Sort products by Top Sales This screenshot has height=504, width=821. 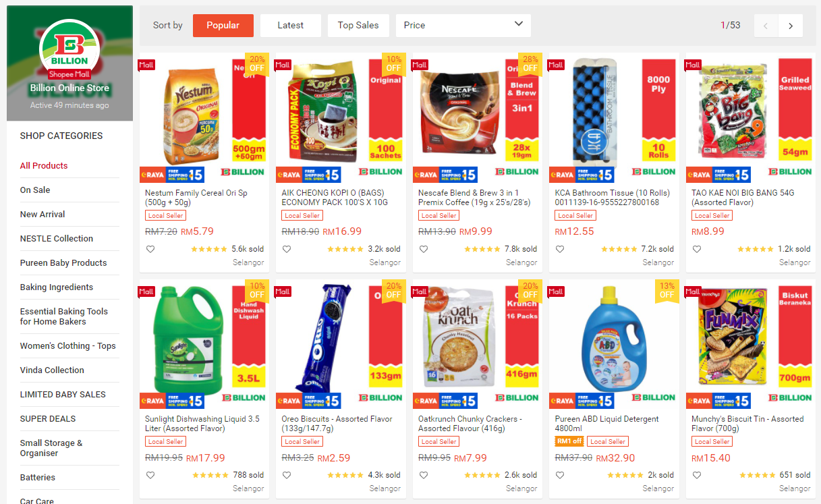(x=358, y=26)
